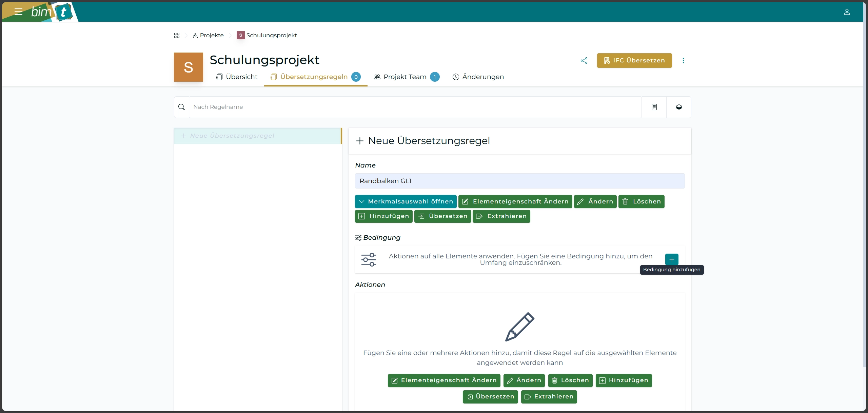The width and height of the screenshot is (868, 413).
Task: Open the Änderungen tab
Action: (x=478, y=77)
